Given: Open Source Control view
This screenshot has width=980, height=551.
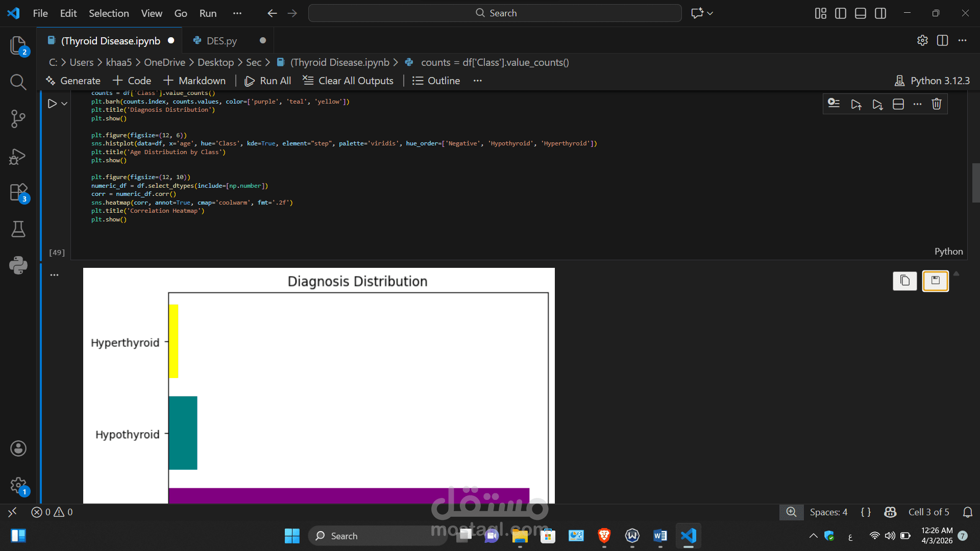Looking at the screenshot, I should pos(18,119).
